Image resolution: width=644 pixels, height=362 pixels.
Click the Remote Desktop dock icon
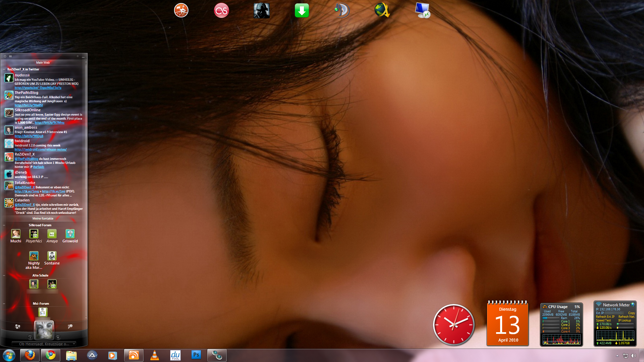pyautogui.click(x=422, y=11)
